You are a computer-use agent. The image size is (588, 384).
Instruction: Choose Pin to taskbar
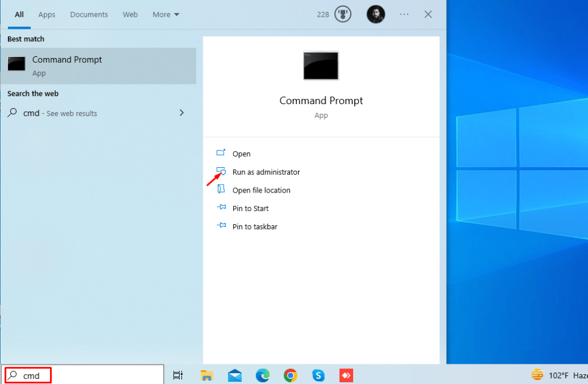(x=254, y=226)
